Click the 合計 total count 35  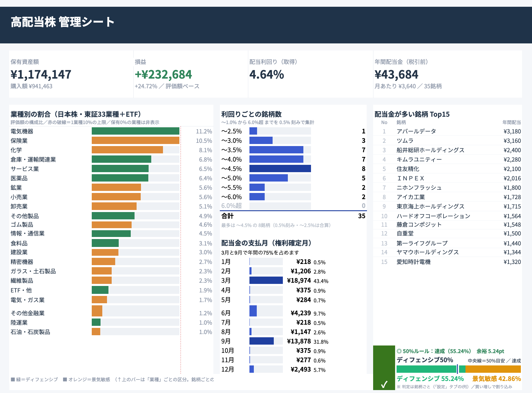(362, 216)
